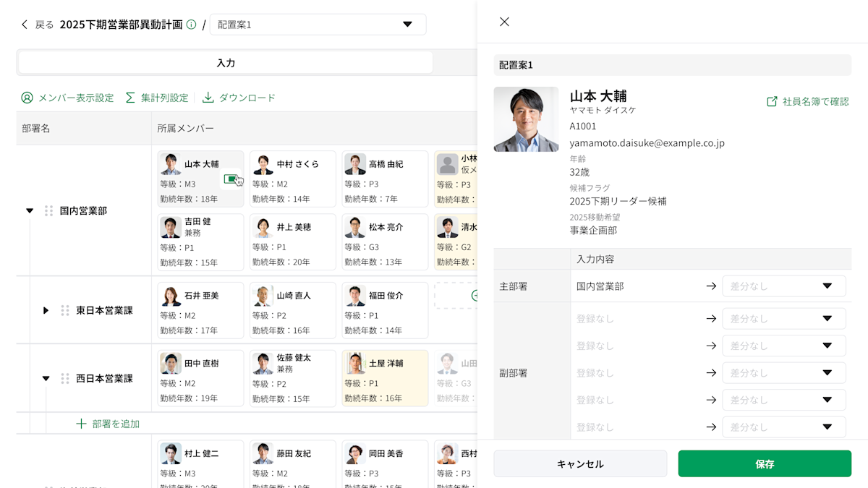The image size is (868, 488).
Task: Click drag handle for 西日本営業課
Action: point(64,378)
